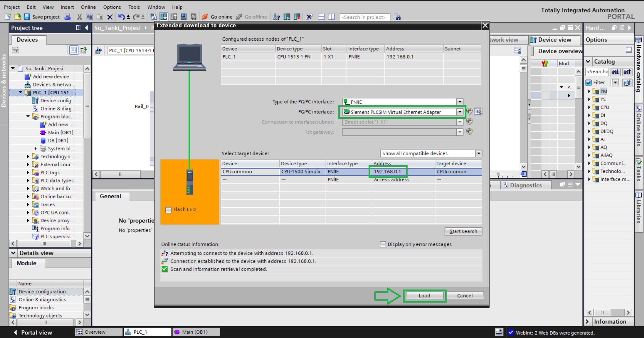Enable the Flash LED checkbox
The image size is (644, 338).
169,210
